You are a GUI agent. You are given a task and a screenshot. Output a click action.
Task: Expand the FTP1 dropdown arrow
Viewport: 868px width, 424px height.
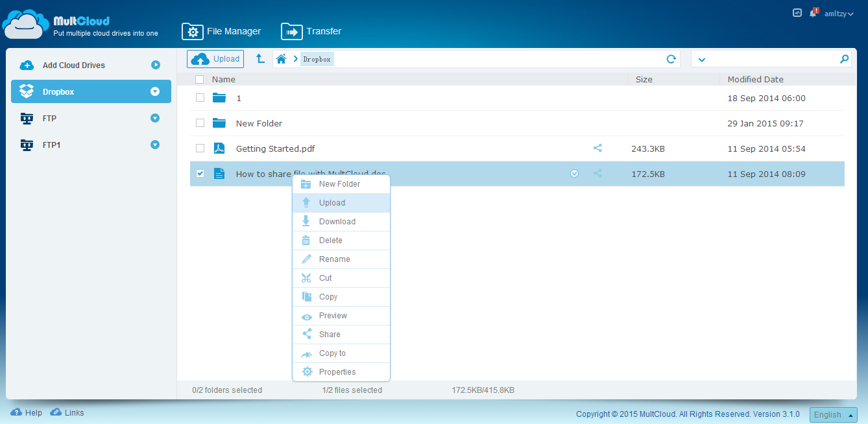(x=155, y=145)
